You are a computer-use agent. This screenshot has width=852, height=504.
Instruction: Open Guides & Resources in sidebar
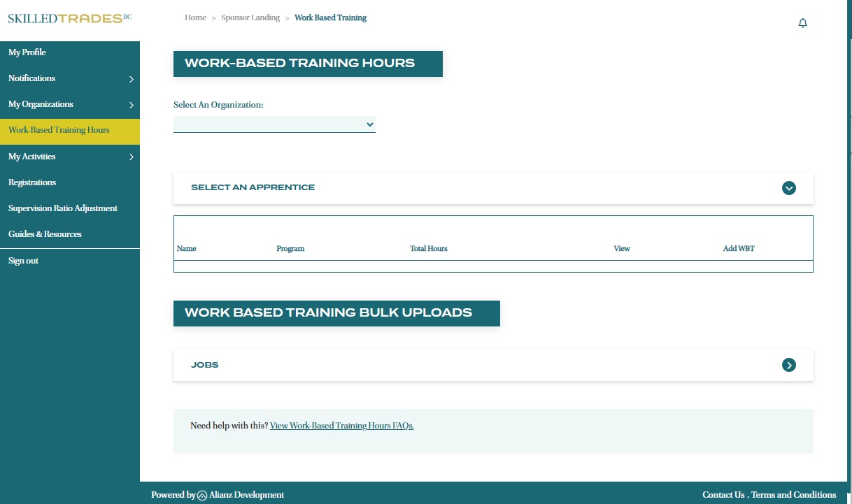[45, 234]
